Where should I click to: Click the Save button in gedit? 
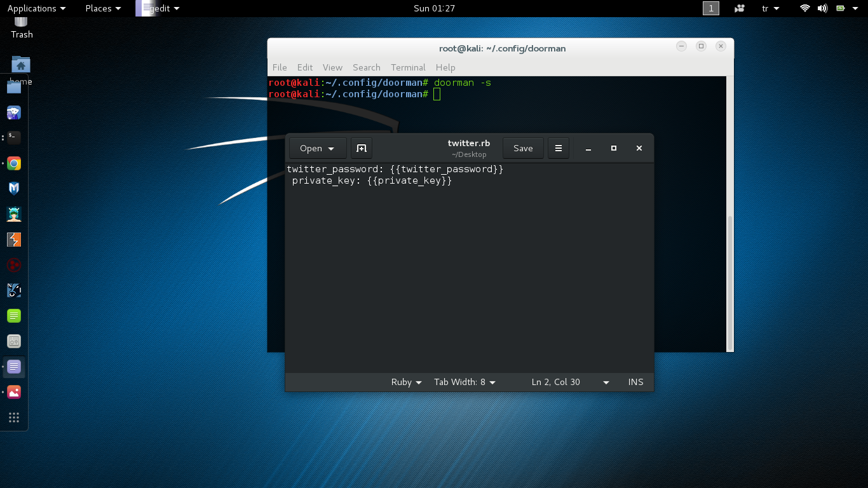[522, 148]
